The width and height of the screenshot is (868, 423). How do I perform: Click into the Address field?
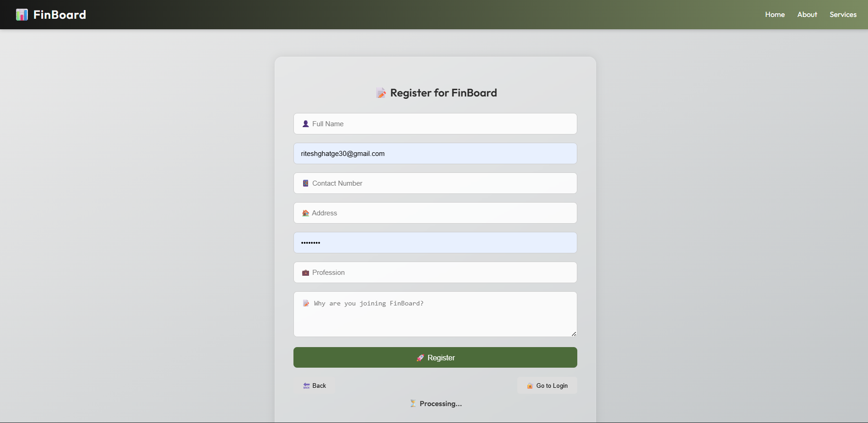click(x=435, y=213)
